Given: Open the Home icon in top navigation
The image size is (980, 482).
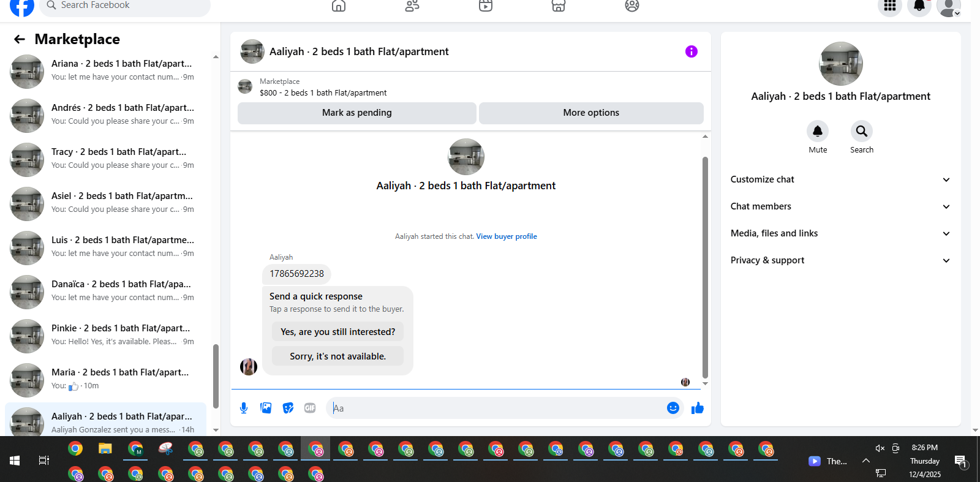Looking at the screenshot, I should pyautogui.click(x=339, y=6).
